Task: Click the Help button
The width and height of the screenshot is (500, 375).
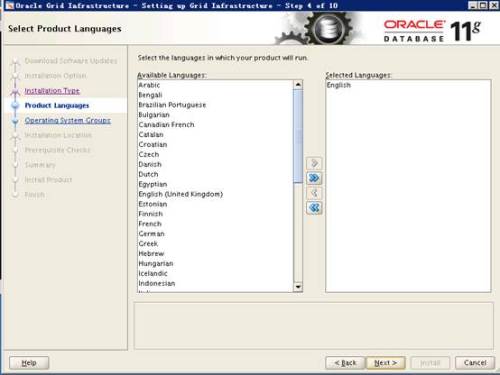Action: click(29, 363)
